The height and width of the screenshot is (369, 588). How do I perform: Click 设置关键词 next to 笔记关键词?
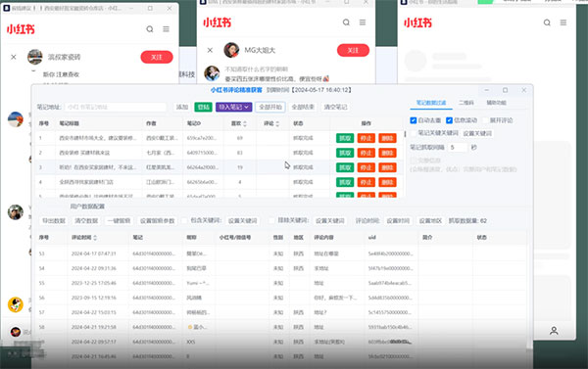tap(477, 133)
